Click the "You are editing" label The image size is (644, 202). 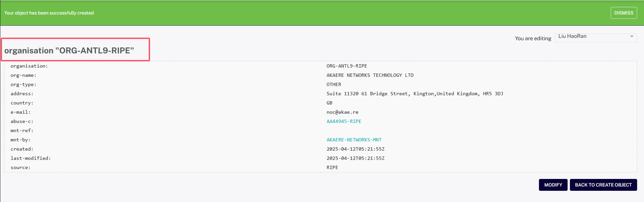(x=533, y=38)
